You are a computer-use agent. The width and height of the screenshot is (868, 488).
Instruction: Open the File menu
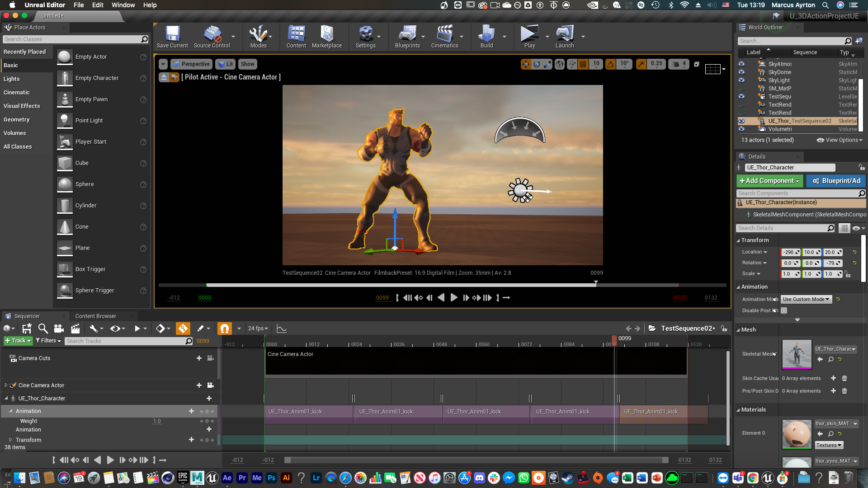(x=79, y=5)
